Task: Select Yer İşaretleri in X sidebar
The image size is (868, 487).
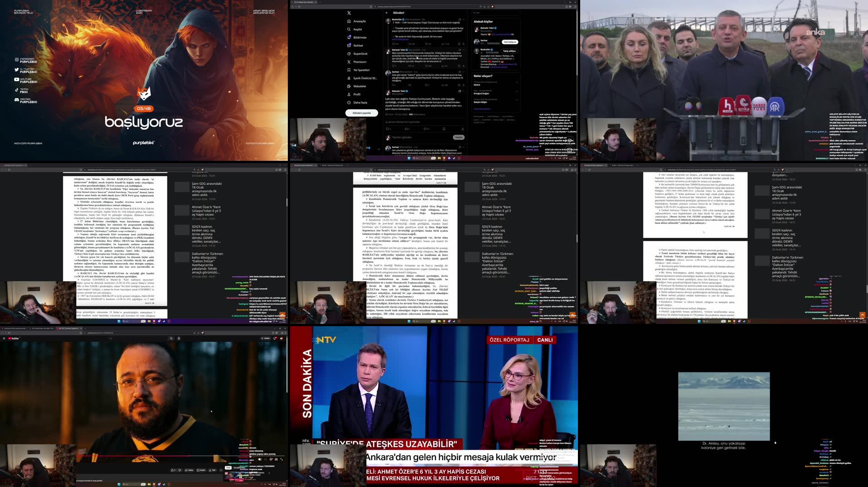Action: tap(349, 70)
